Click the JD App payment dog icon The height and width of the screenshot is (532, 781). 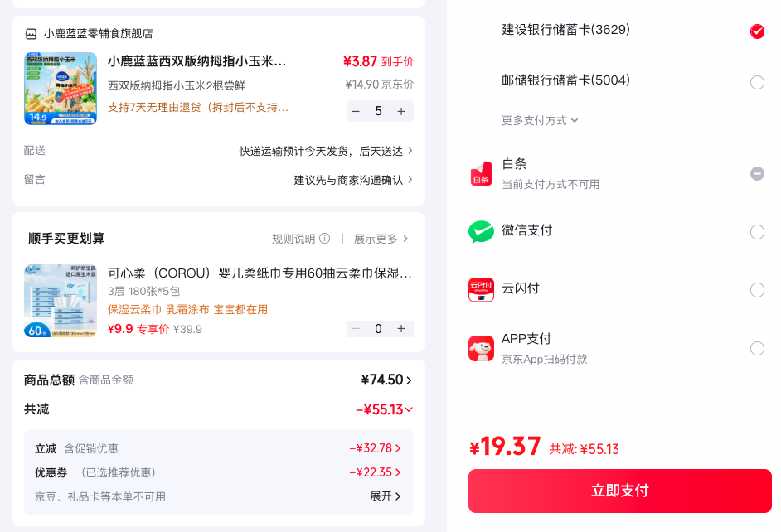pos(481,348)
